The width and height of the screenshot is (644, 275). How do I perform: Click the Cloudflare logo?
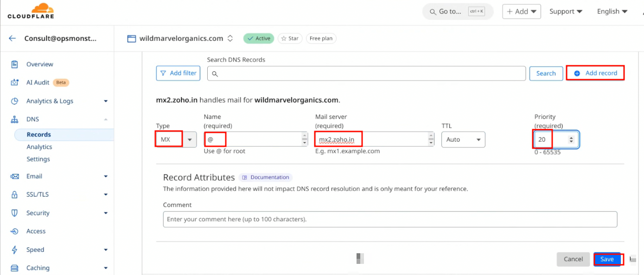coord(31,11)
